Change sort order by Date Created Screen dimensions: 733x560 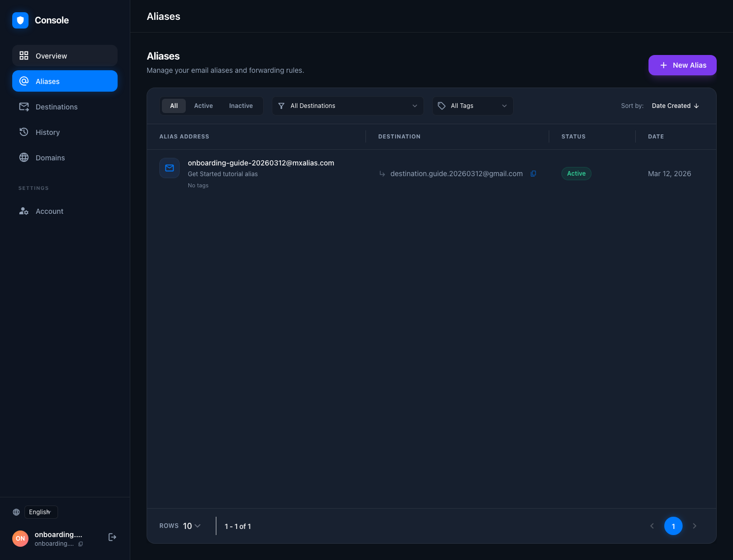pyautogui.click(x=675, y=105)
